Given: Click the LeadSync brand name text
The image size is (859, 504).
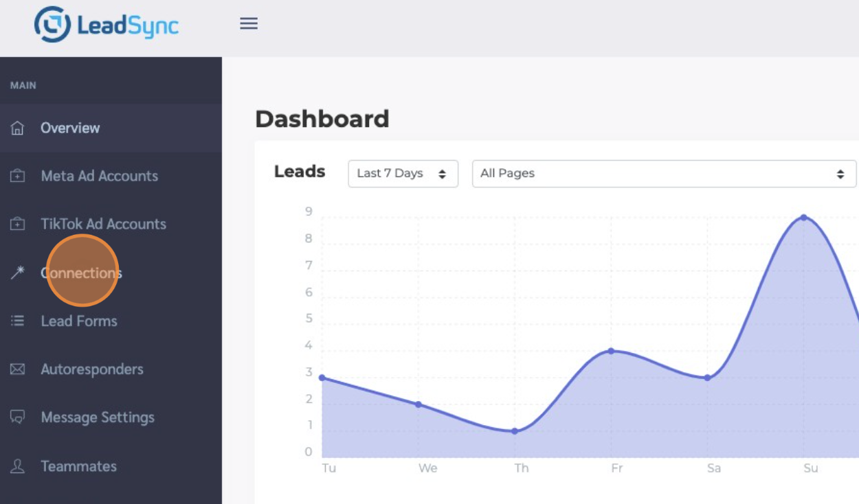Looking at the screenshot, I should click(127, 26).
